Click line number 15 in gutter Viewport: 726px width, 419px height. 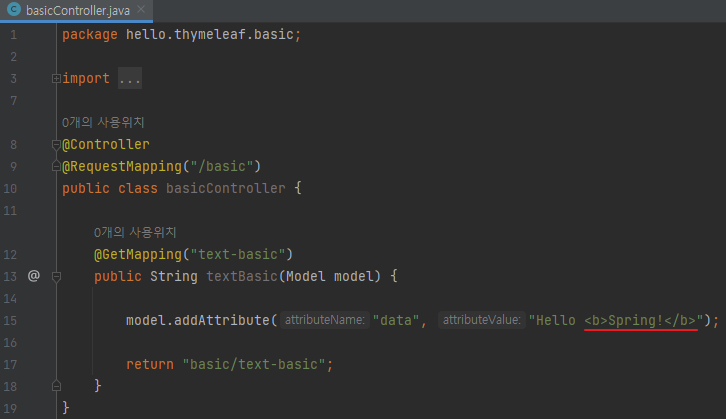pos(10,320)
